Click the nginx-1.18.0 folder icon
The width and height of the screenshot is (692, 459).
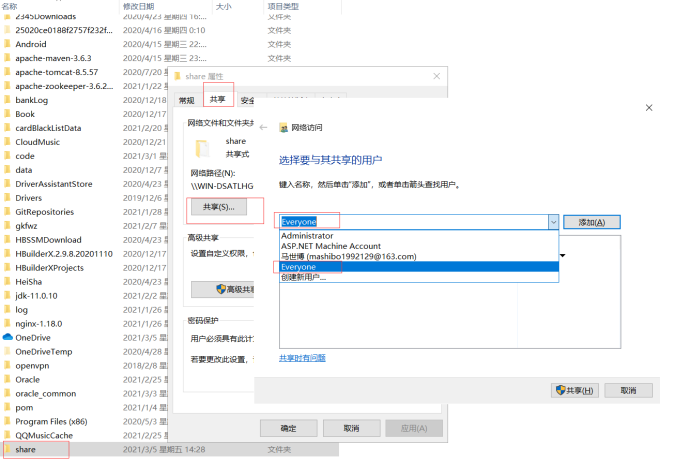[x=7, y=324]
